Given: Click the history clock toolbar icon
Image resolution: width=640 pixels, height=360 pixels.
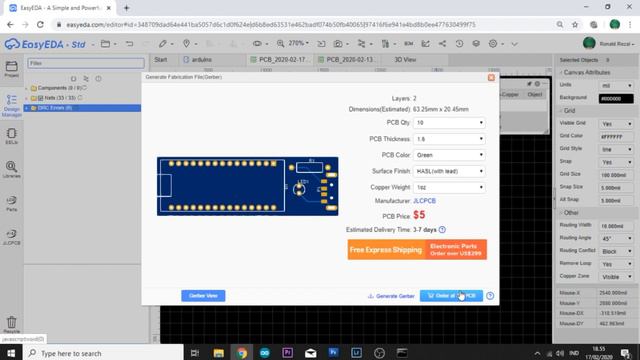Looking at the screenshot, I should 459,44.
